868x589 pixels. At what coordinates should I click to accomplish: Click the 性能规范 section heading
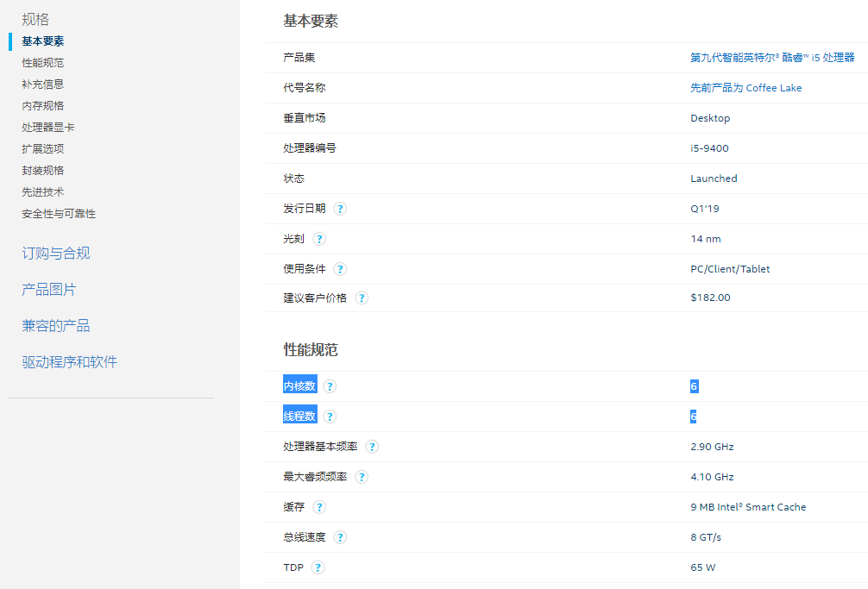(311, 349)
